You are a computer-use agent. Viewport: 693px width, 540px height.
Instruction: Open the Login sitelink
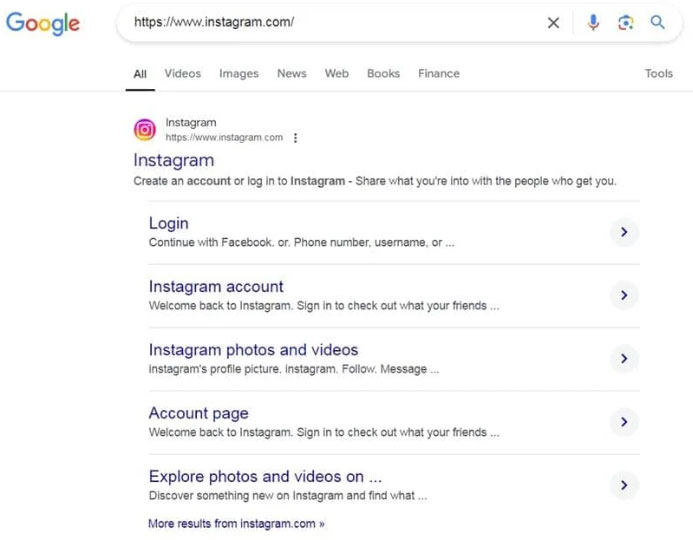(x=168, y=223)
